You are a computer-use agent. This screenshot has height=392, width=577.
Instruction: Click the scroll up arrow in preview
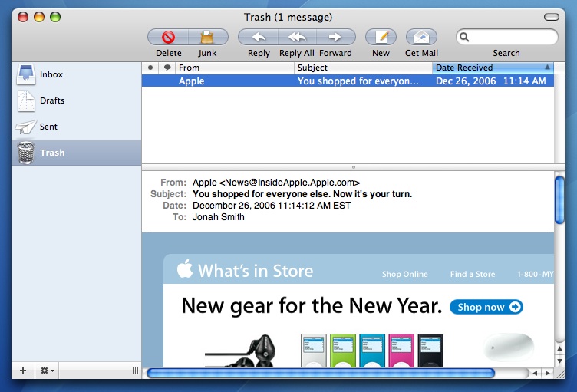559,348
